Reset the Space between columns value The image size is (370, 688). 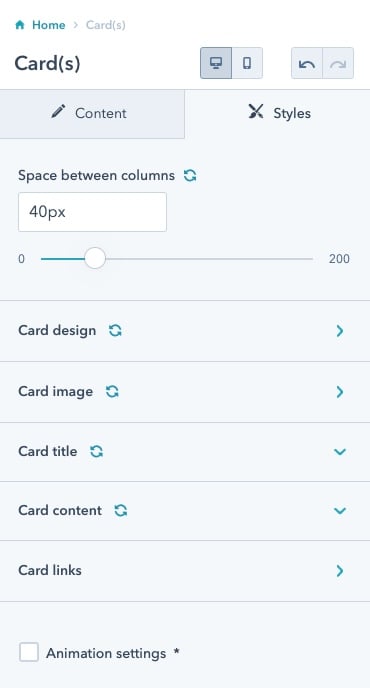190,176
